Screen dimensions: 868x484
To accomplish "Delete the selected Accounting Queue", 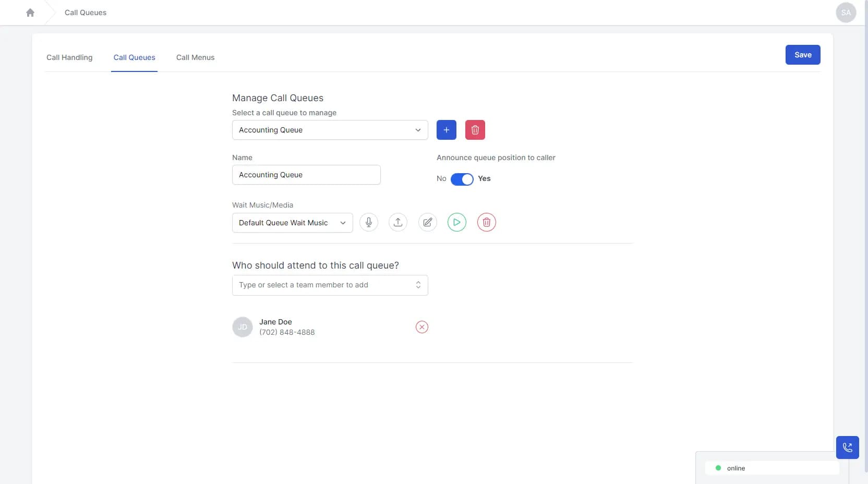I will [475, 130].
